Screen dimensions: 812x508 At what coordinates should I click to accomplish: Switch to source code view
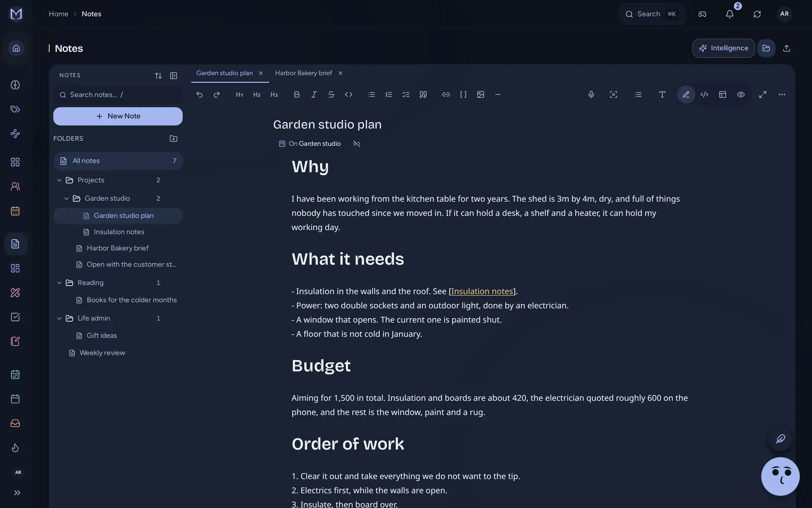tap(704, 94)
